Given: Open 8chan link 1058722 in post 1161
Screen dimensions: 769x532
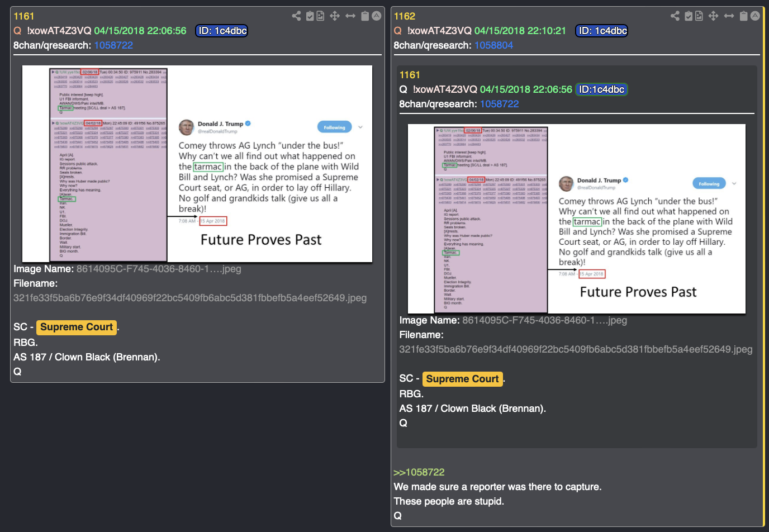Looking at the screenshot, I should click(x=113, y=45).
